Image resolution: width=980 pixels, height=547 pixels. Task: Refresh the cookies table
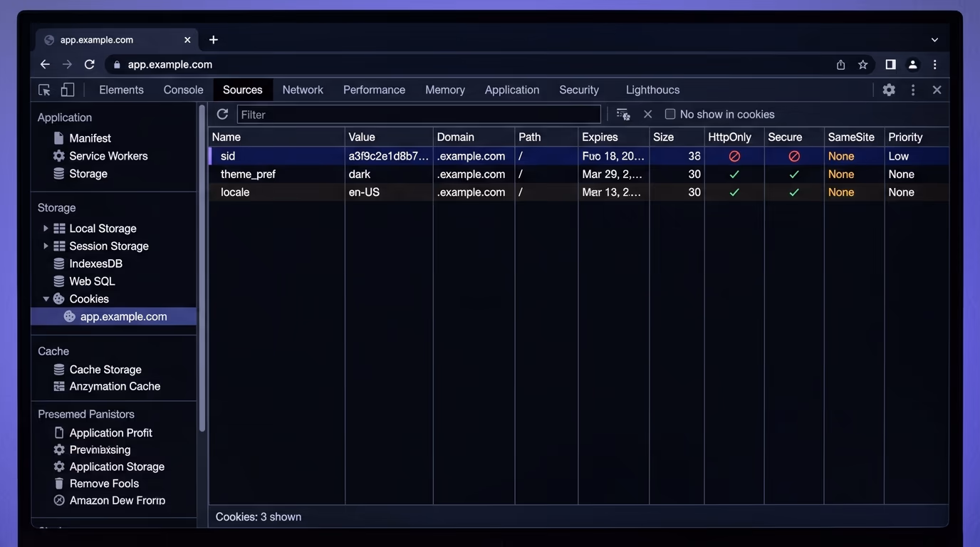[222, 114]
